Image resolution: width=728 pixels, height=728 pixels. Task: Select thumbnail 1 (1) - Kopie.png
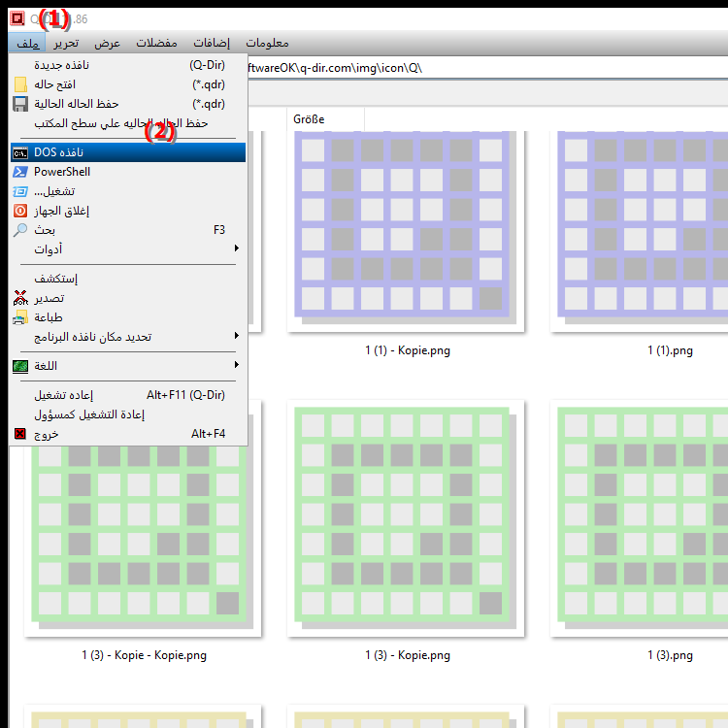pyautogui.click(x=406, y=231)
